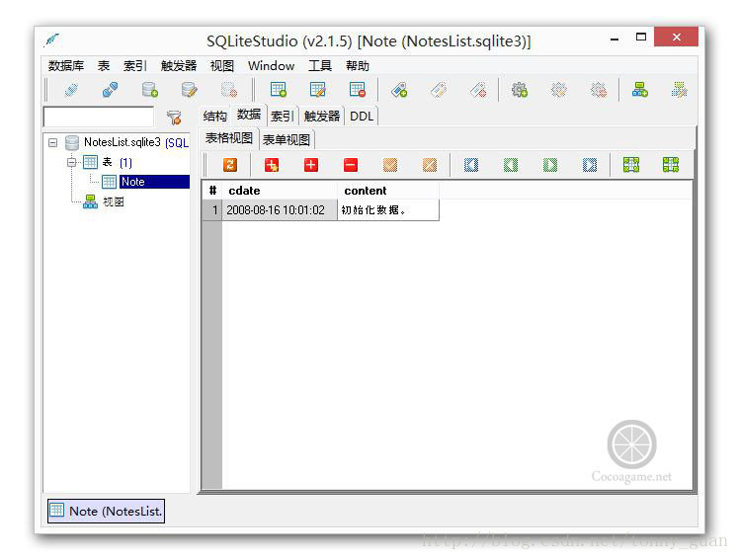Click the create view icon

(x=640, y=90)
